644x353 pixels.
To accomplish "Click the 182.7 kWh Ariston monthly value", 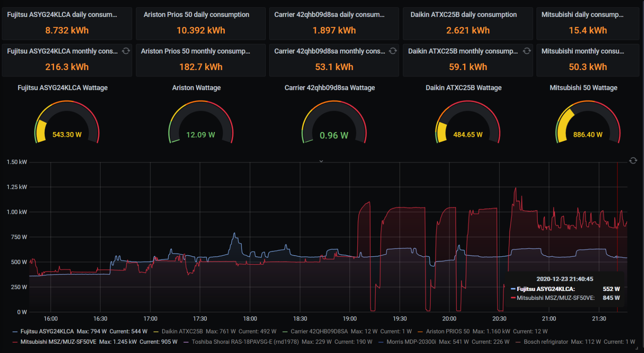I will click(x=201, y=67).
